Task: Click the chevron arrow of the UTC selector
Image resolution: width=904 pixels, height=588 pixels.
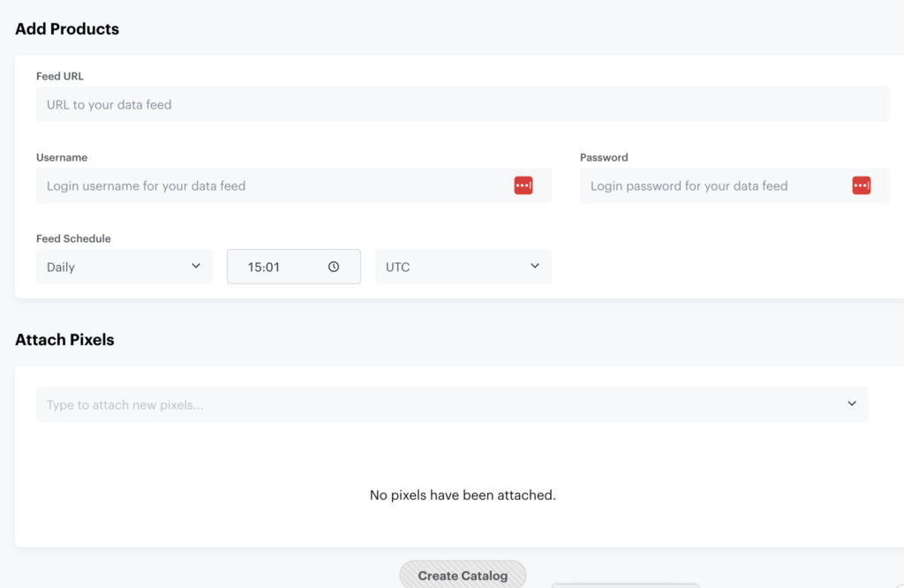Action: [535, 267]
